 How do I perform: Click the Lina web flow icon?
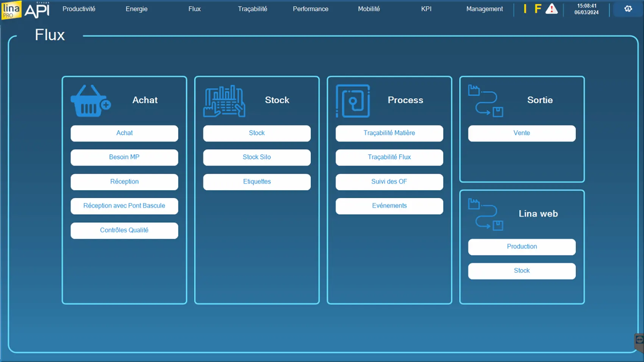coord(485,214)
